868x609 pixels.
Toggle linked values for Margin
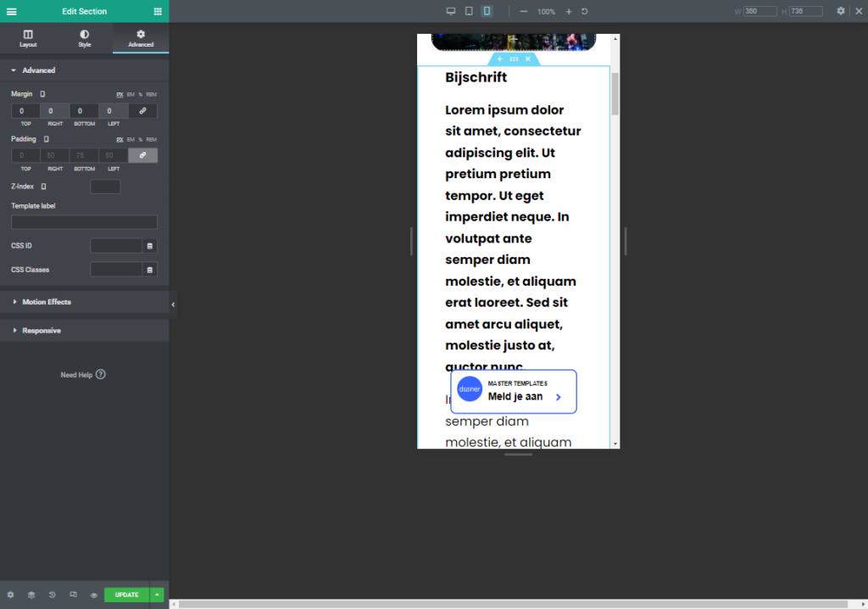click(x=142, y=111)
